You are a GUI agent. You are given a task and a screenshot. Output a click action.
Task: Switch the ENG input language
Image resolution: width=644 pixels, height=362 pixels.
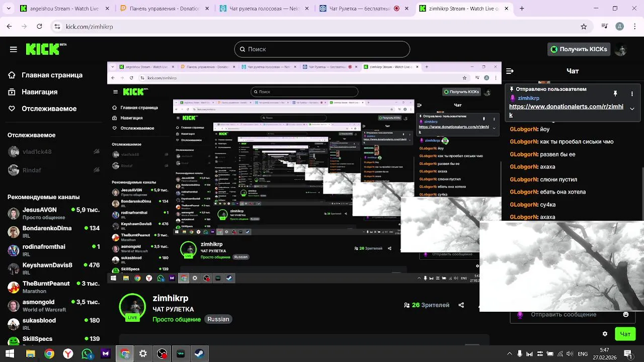(583, 354)
